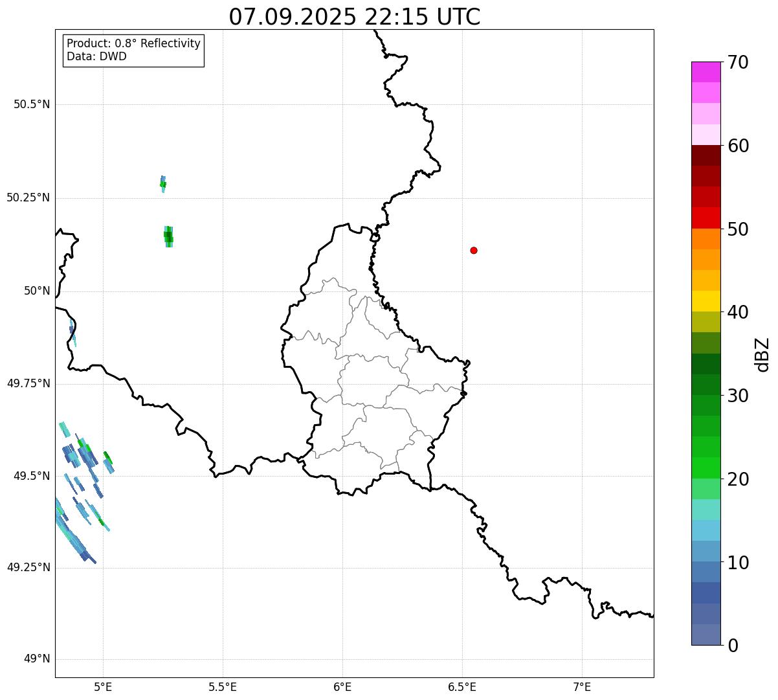Image resolution: width=778 pixels, height=700 pixels.
Task: Click the 50.25°N latitude label
Action: (x=28, y=198)
